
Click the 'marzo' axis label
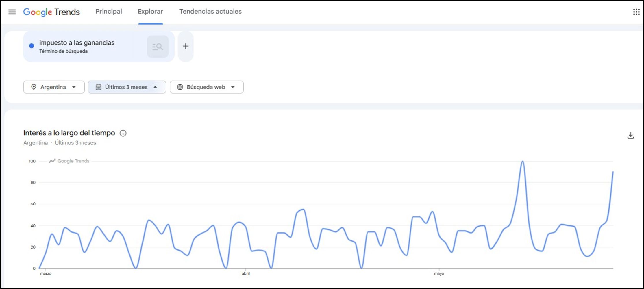coord(46,273)
